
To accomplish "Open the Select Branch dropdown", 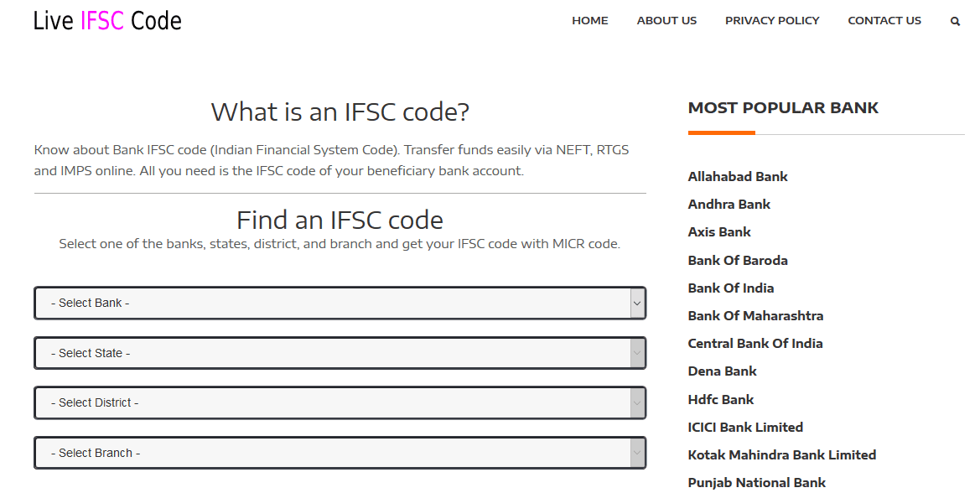I will 340,453.
